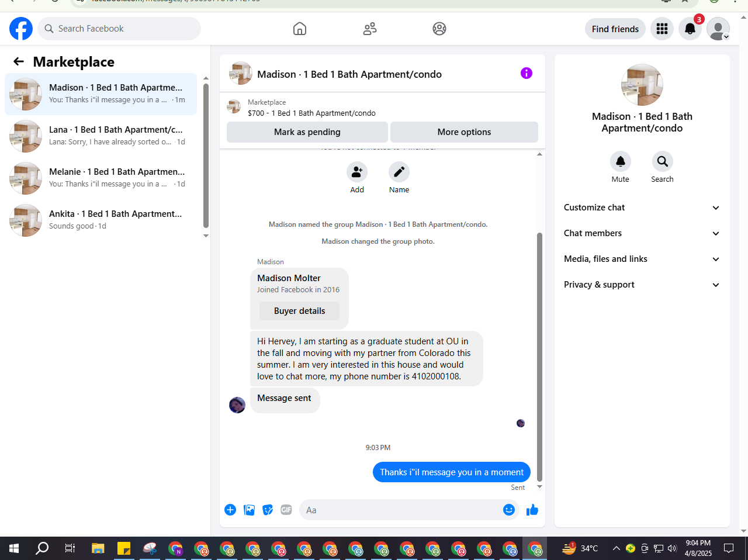
Task: Open Task View on taskbar
Action: pyautogui.click(x=70, y=548)
